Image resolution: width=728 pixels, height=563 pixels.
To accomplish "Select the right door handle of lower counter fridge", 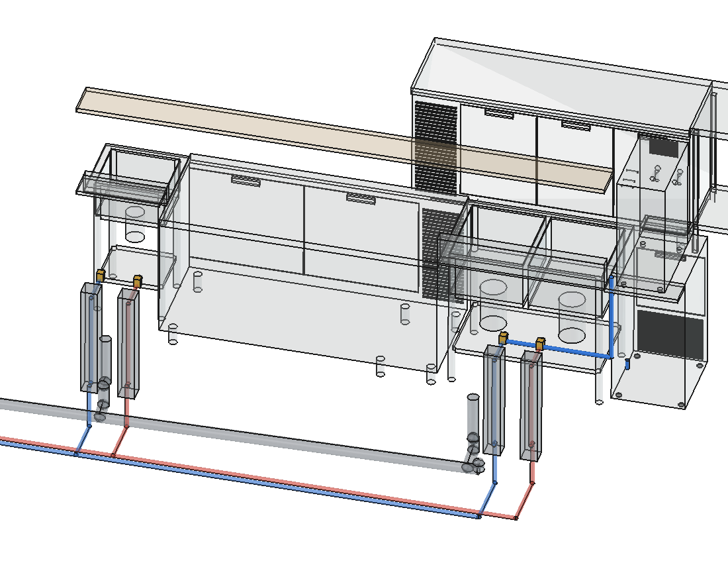I will click(361, 199).
